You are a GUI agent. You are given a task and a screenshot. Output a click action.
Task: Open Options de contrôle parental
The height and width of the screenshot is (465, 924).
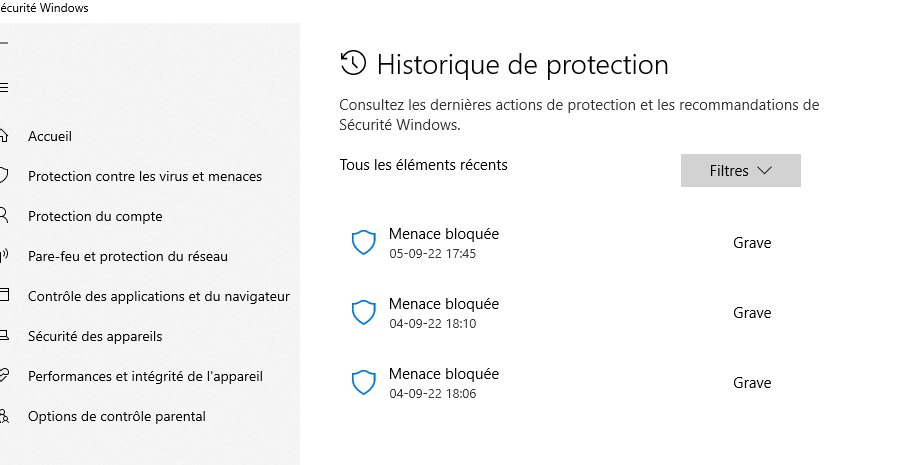[x=117, y=417]
